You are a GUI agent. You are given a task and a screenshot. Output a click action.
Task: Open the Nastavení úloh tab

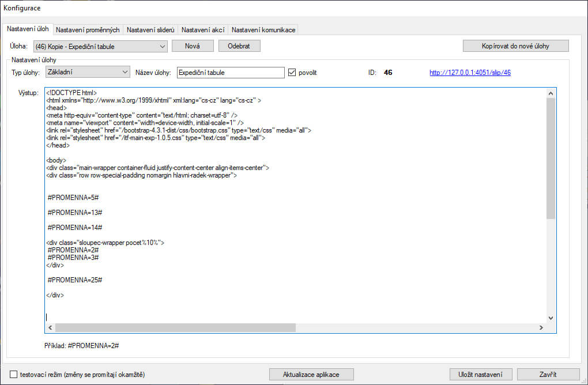tap(29, 29)
